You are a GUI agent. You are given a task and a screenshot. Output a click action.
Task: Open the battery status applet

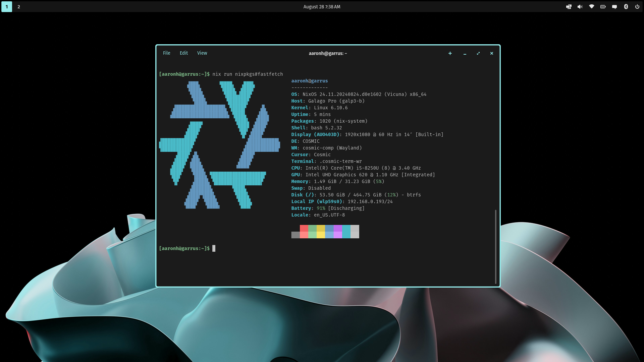tap(603, 7)
